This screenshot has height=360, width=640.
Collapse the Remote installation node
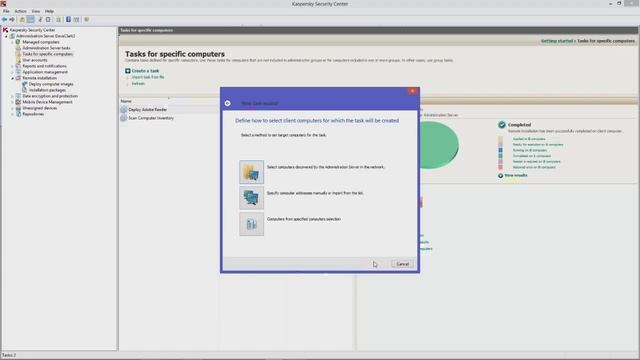12,78
